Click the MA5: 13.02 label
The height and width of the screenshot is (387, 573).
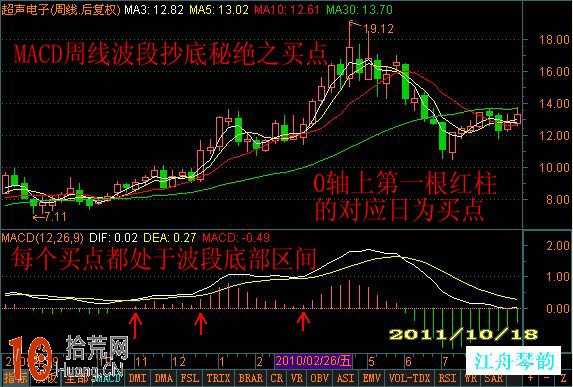[219, 9]
